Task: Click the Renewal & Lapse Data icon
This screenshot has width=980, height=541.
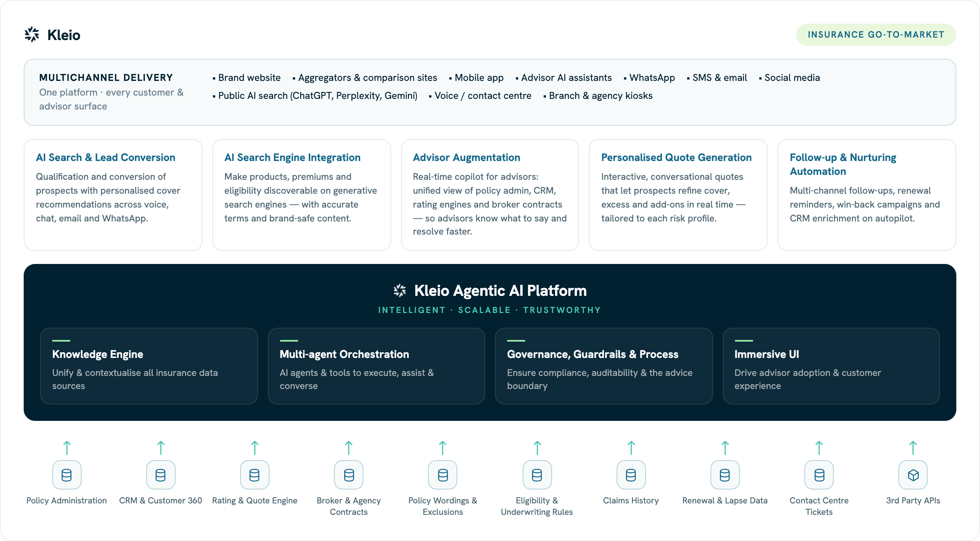Action: 725,475
